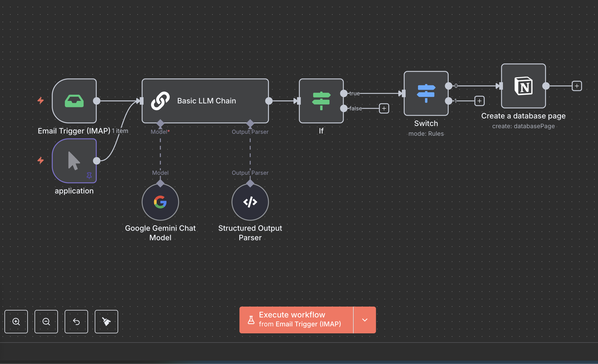
Task: Click Execute workflow from Email Trigger button
Action: pyautogui.click(x=296, y=320)
